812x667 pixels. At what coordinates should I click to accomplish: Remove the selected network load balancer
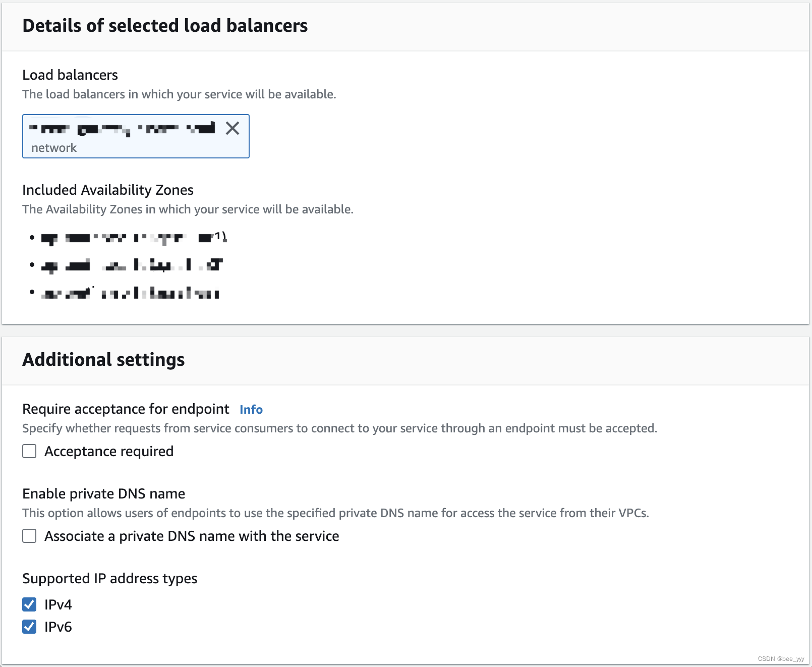coord(233,128)
